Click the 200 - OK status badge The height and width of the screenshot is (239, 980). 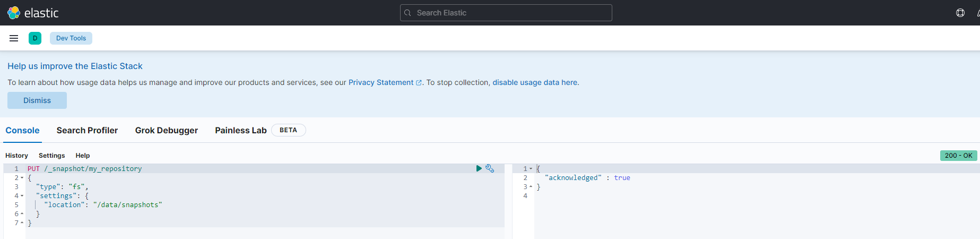(x=958, y=156)
